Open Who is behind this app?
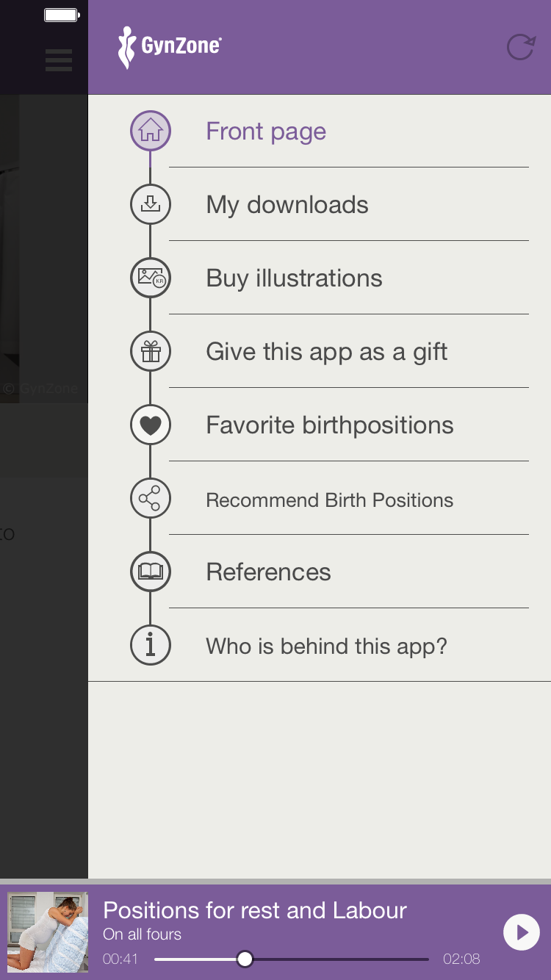This screenshot has height=980, width=551. point(326,646)
